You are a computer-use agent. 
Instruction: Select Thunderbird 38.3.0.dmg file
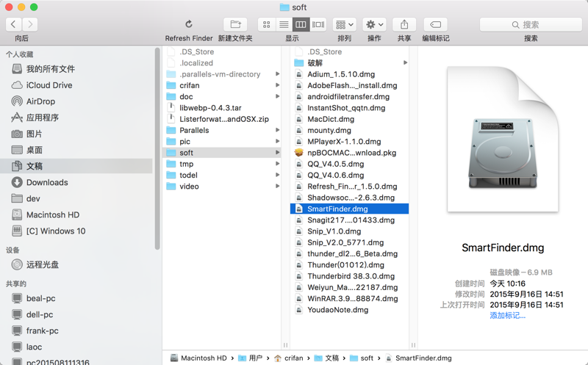click(350, 276)
